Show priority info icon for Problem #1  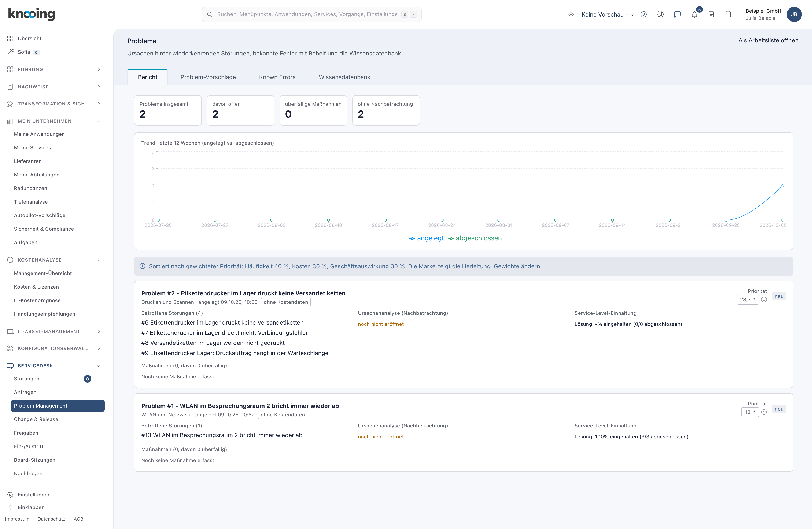click(764, 412)
